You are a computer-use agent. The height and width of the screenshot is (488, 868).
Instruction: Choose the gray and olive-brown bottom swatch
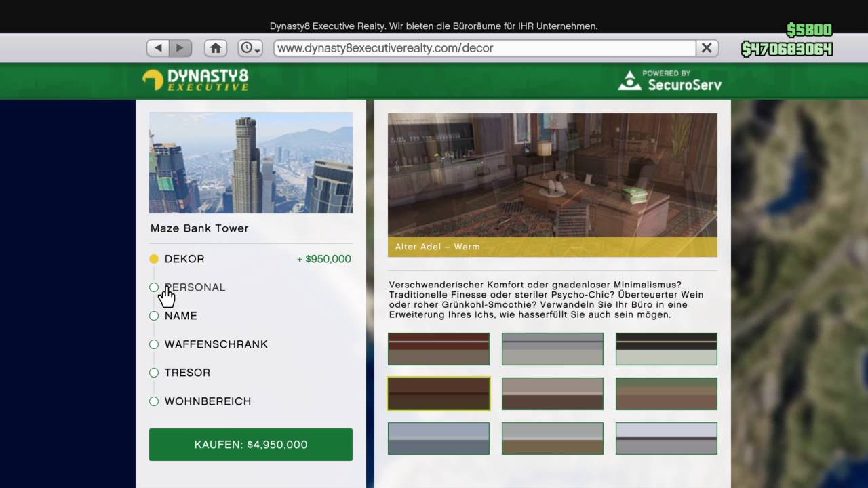coord(553,439)
